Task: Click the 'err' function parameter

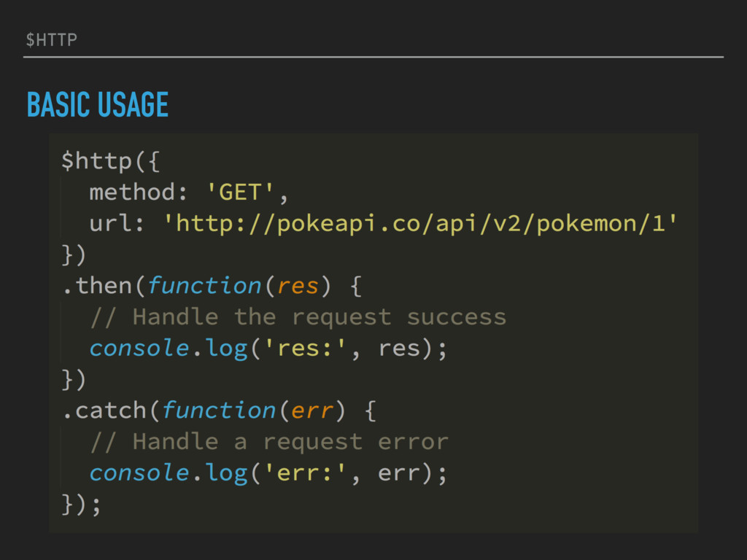Action: (x=312, y=411)
